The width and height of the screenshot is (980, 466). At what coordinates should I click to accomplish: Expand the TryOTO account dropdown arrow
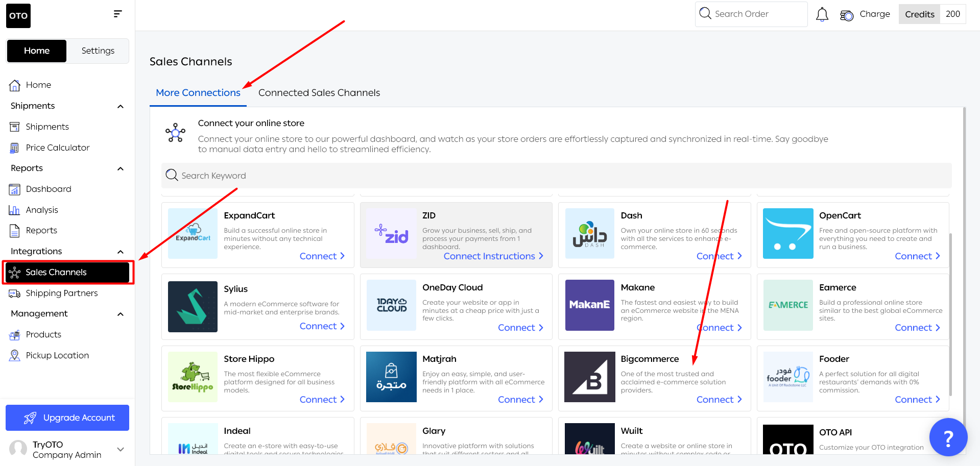(x=121, y=449)
